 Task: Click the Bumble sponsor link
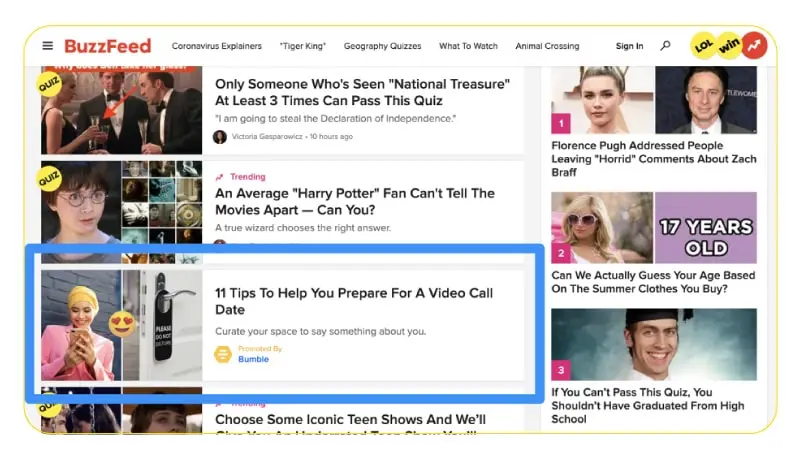pos(254,359)
